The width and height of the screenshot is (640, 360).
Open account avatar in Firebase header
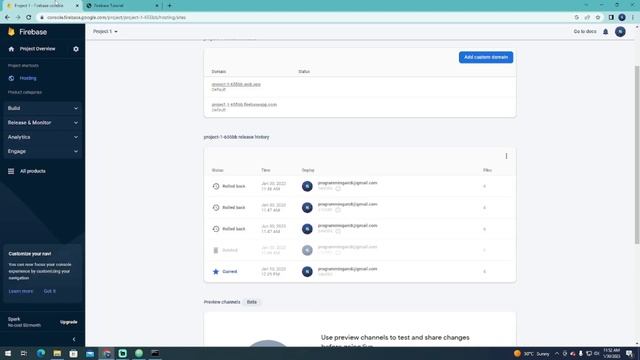tap(620, 31)
